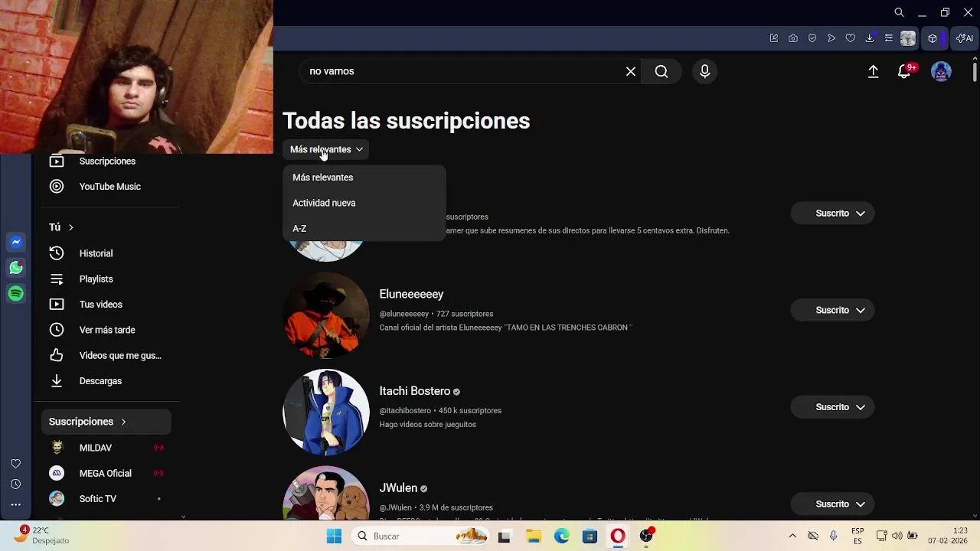Open the heart icon in Opera sidebar
The width and height of the screenshot is (980, 551).
pos(15,464)
